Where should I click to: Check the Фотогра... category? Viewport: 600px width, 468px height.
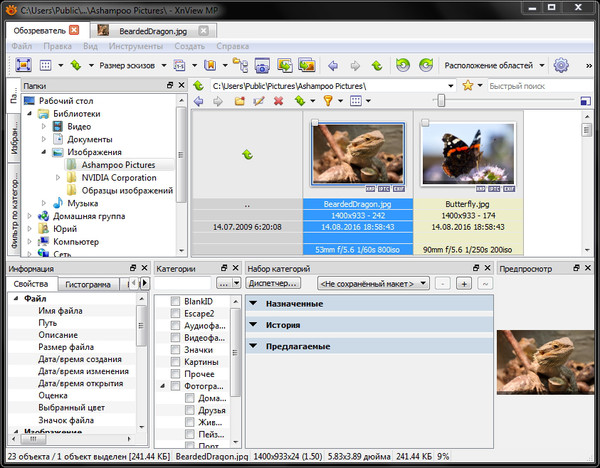coord(175,386)
